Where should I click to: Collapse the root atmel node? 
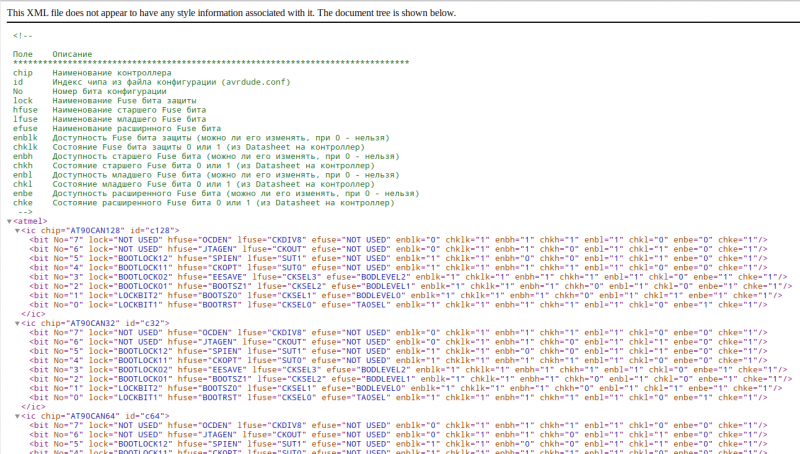pos(9,221)
